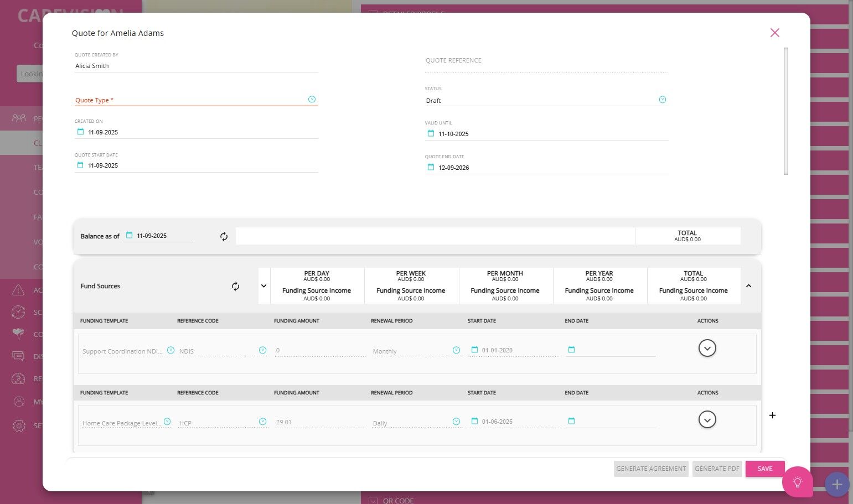Image resolution: width=853 pixels, height=504 pixels.
Task: Click Generate PDF button
Action: (717, 469)
